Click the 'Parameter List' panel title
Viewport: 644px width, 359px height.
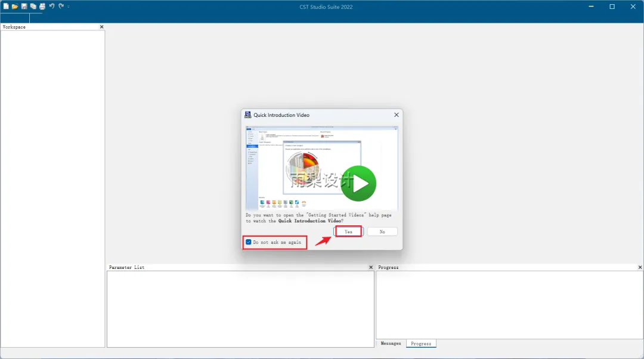pyautogui.click(x=126, y=267)
